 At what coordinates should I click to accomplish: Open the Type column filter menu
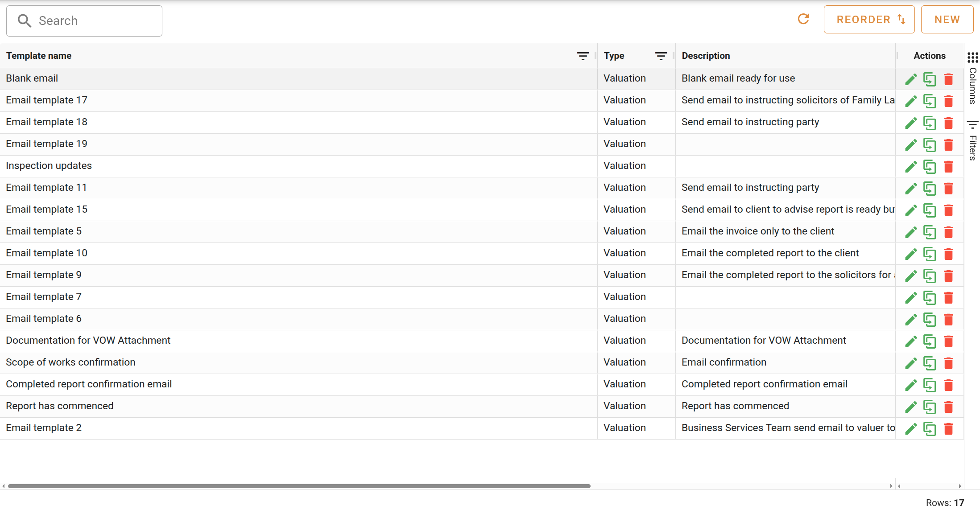661,56
